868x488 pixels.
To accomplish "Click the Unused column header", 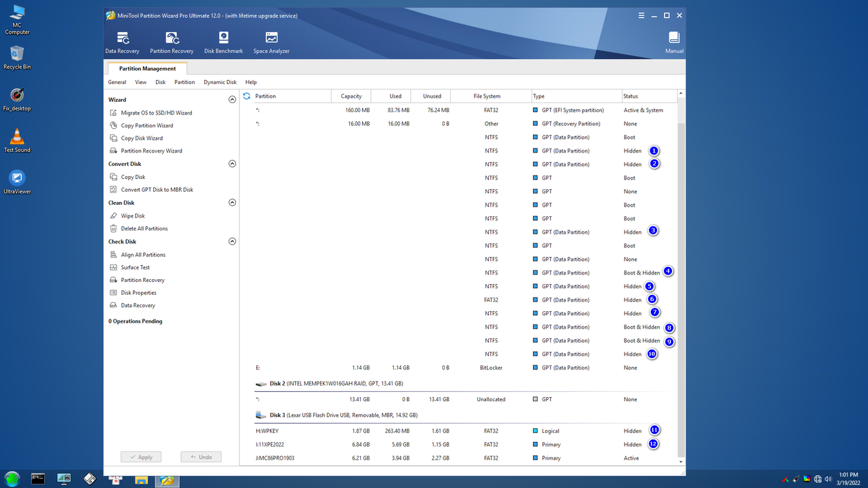I will 431,96.
